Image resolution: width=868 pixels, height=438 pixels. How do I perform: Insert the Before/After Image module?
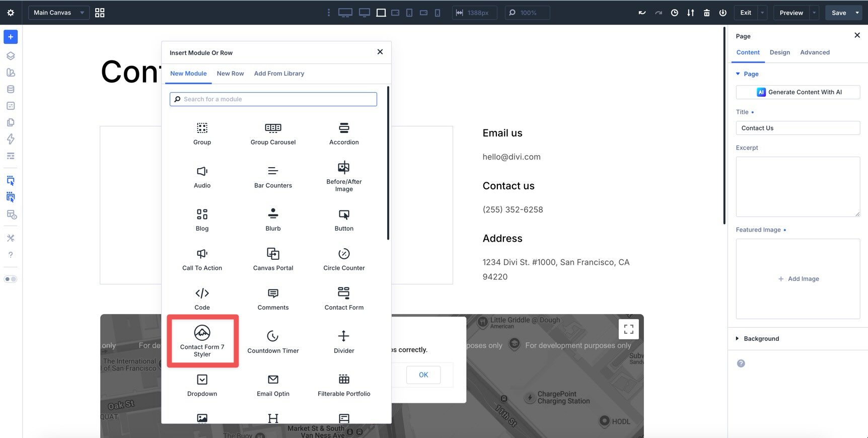click(x=344, y=177)
